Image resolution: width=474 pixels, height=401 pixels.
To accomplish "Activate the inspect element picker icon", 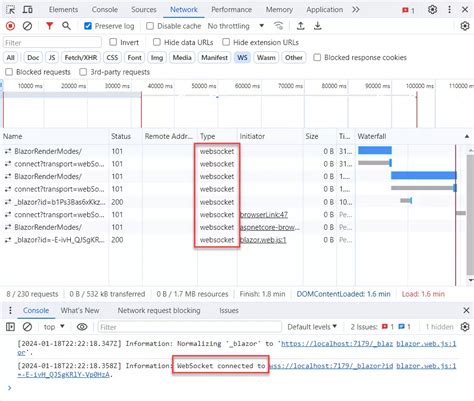I will pos(11,10).
